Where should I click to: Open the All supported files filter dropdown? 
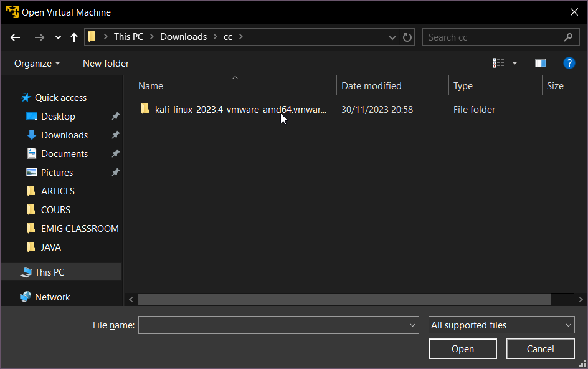pyautogui.click(x=501, y=325)
